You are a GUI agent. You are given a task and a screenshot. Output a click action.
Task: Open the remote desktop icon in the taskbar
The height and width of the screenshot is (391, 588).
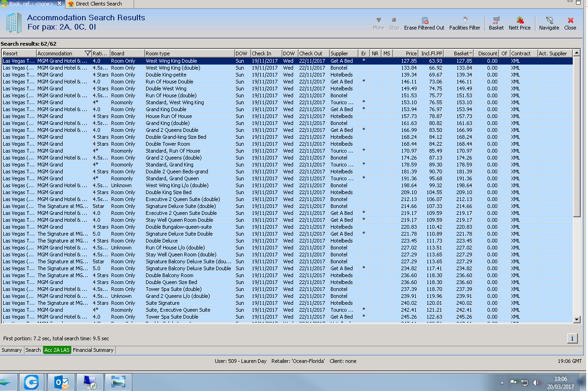89,382
